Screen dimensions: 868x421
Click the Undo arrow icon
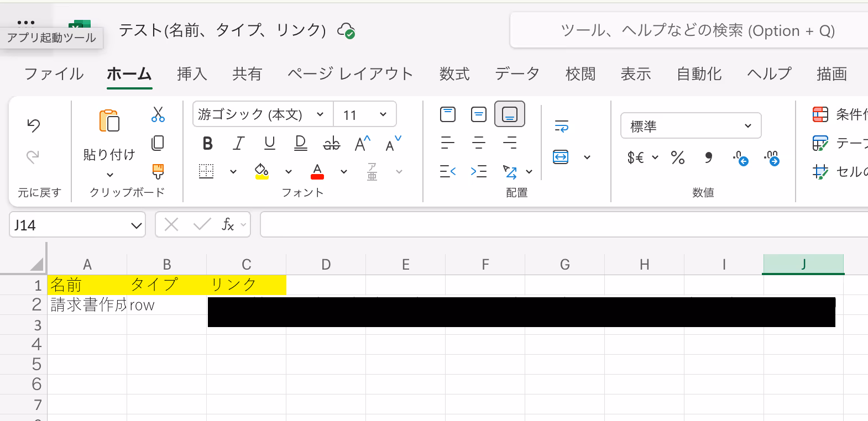[34, 125]
